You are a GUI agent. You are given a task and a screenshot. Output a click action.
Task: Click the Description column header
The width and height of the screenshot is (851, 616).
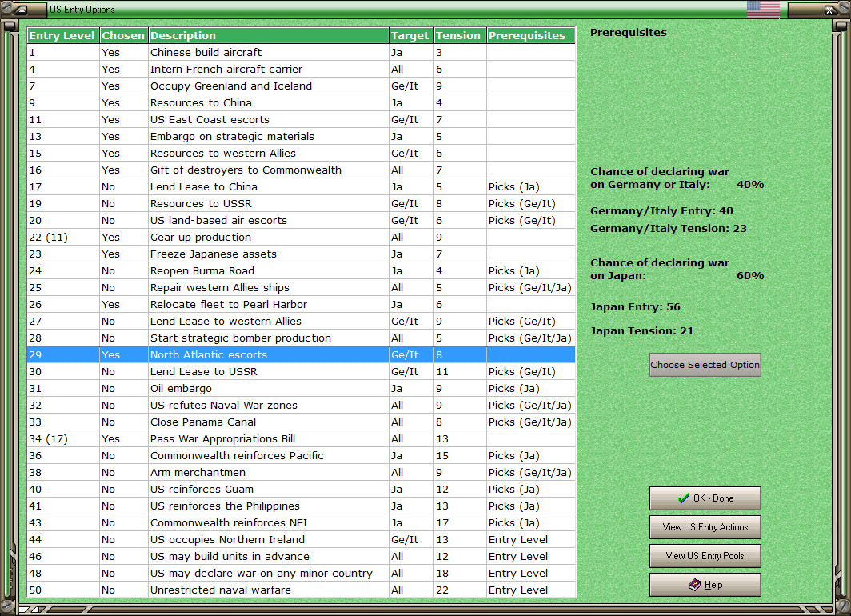pos(269,35)
